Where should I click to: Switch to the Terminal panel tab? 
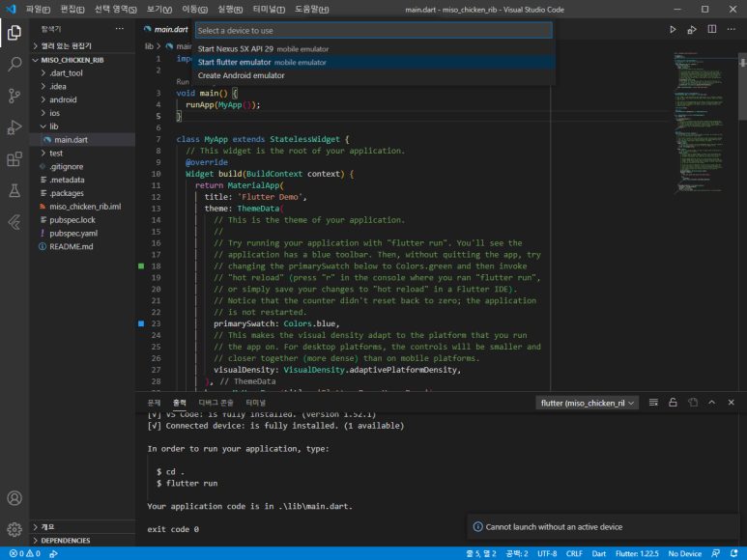255,403
